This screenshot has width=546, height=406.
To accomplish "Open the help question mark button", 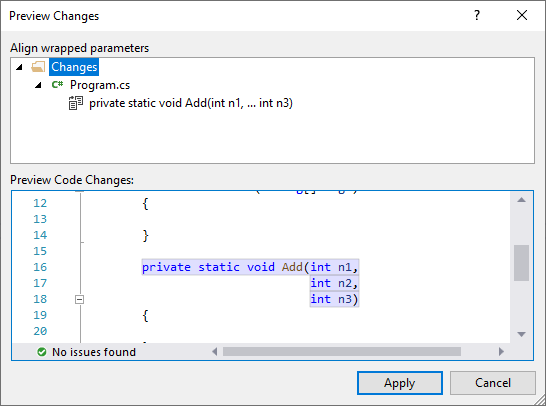I will pos(477,15).
